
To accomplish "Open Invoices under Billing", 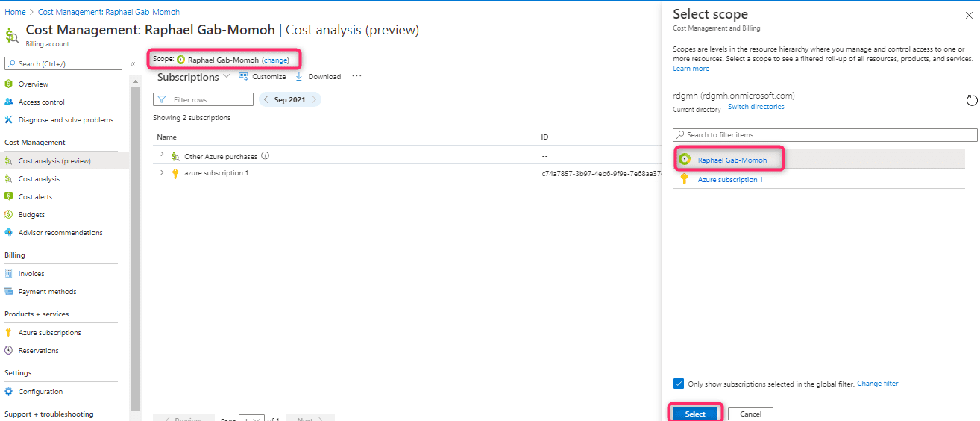I will [31, 274].
